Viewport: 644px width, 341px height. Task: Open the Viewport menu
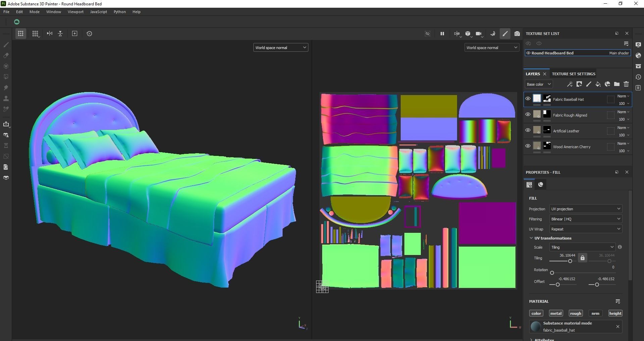(76, 12)
